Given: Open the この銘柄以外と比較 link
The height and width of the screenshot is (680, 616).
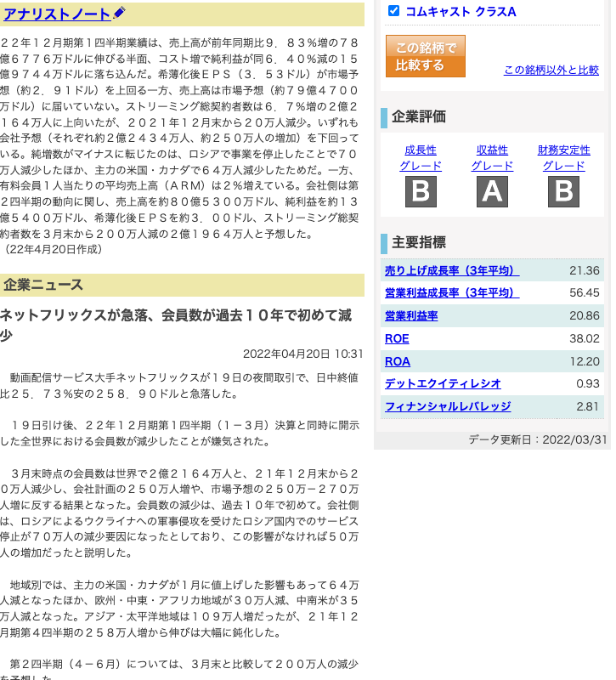Looking at the screenshot, I should point(551,70).
